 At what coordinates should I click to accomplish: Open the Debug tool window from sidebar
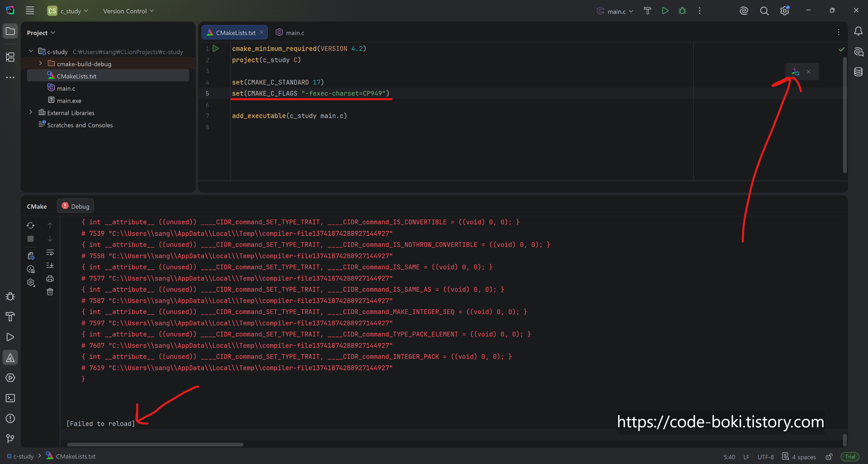[10, 296]
